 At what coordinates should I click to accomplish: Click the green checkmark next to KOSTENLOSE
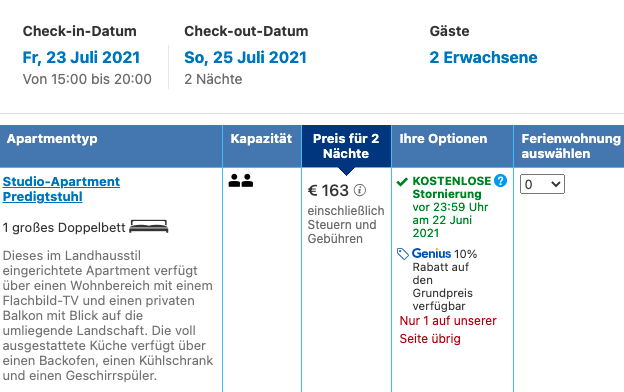point(402,182)
